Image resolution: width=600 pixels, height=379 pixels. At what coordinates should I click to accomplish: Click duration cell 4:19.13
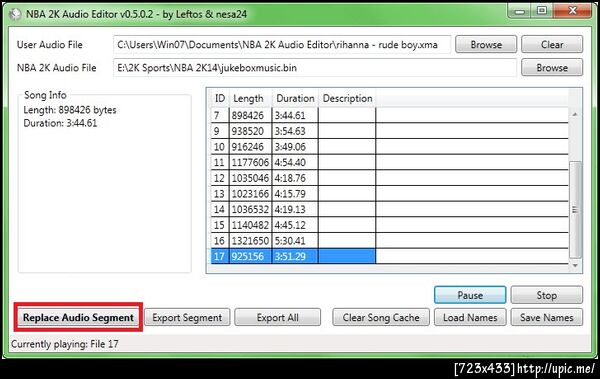click(x=295, y=209)
